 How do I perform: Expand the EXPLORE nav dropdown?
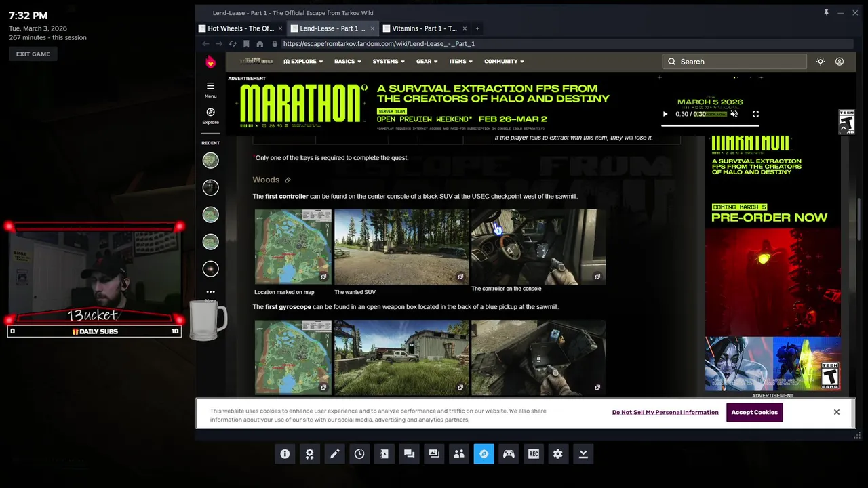point(303,61)
